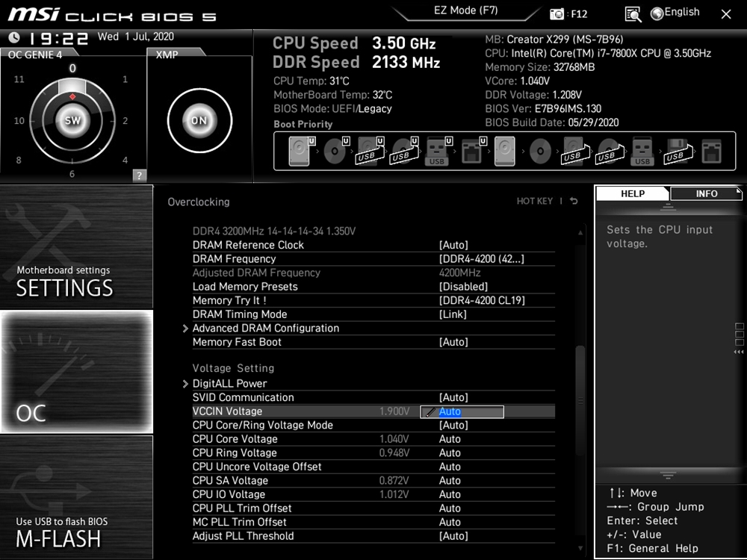This screenshot has width=747, height=560.
Task: Select legacy hard disk boot icon without U badge
Action: (x=504, y=152)
